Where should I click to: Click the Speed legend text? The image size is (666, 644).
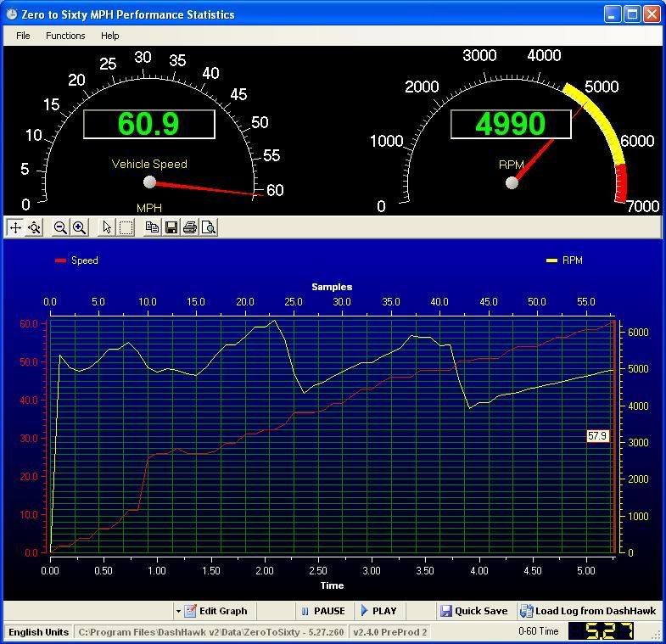[85, 260]
